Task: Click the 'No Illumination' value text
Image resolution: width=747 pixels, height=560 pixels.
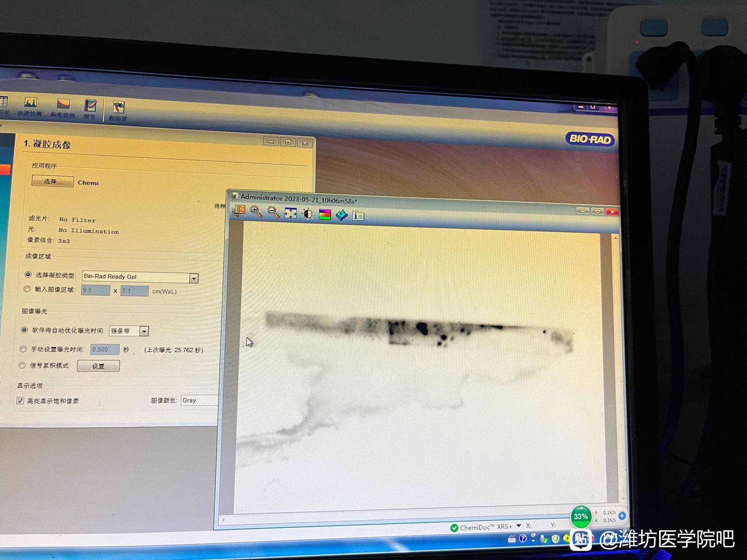Action: 89,231
